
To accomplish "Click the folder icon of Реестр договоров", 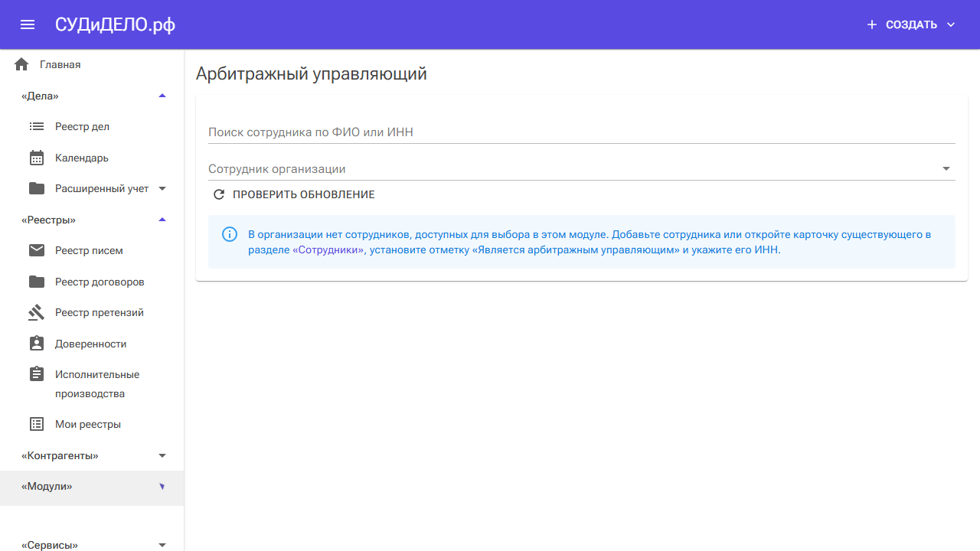I will (37, 282).
